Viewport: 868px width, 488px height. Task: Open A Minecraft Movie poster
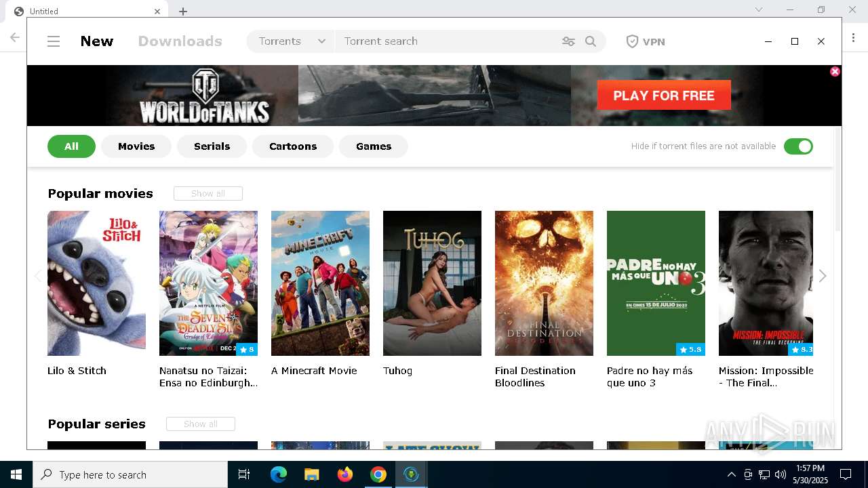pyautogui.click(x=320, y=283)
